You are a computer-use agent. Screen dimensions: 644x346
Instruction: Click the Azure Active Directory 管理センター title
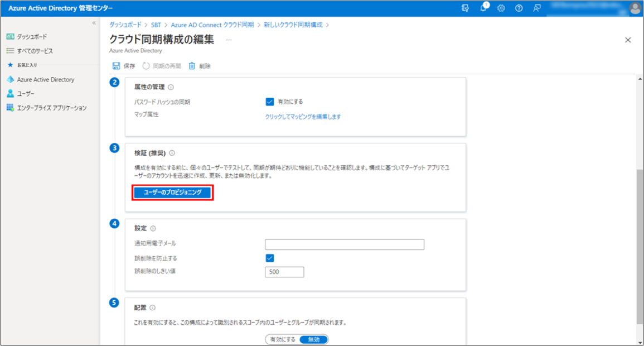click(x=60, y=8)
